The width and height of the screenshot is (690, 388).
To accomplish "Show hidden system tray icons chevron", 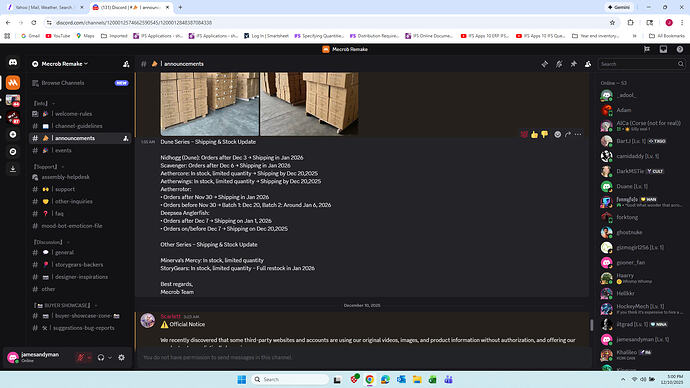I will [623, 379].
